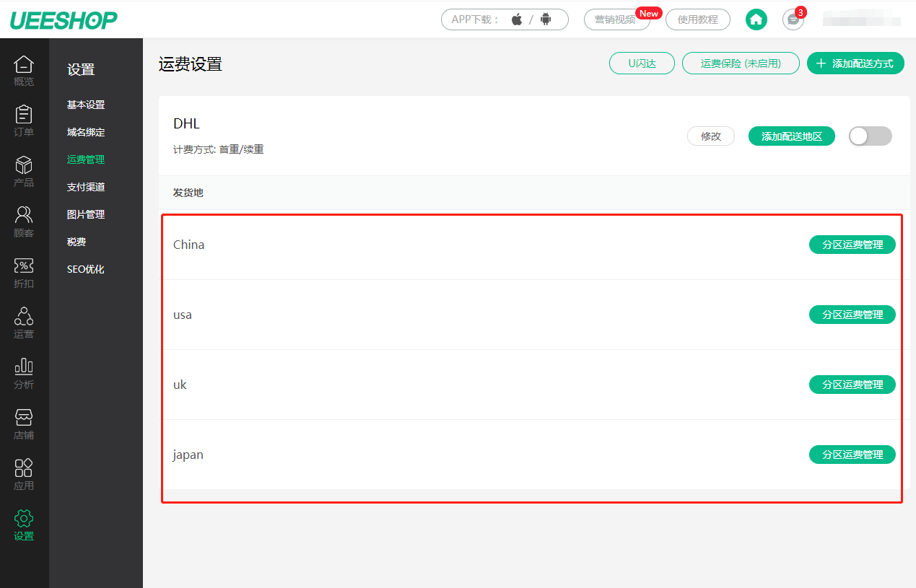Viewport: 916px width, 588px height.
Task: Open the 顾客 customers sidebar icon
Action: click(x=24, y=222)
